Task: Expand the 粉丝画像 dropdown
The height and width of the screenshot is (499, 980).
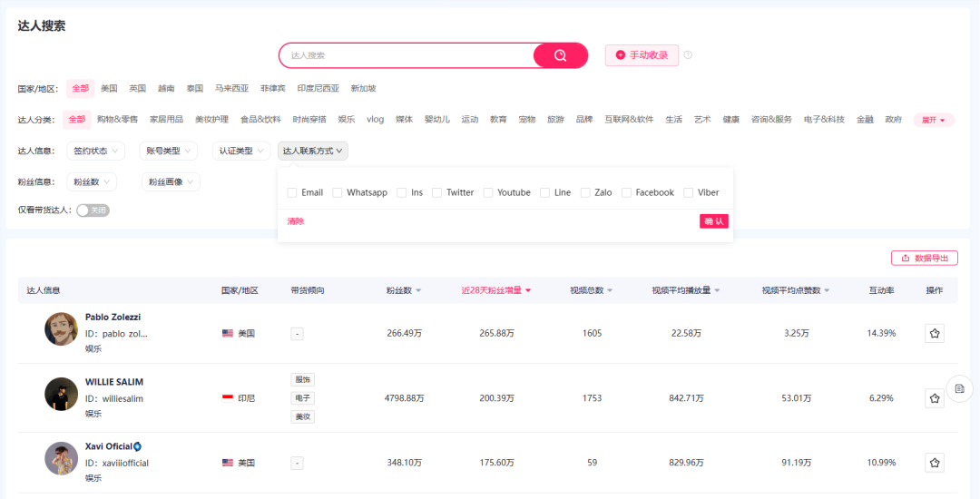Action: (x=171, y=182)
